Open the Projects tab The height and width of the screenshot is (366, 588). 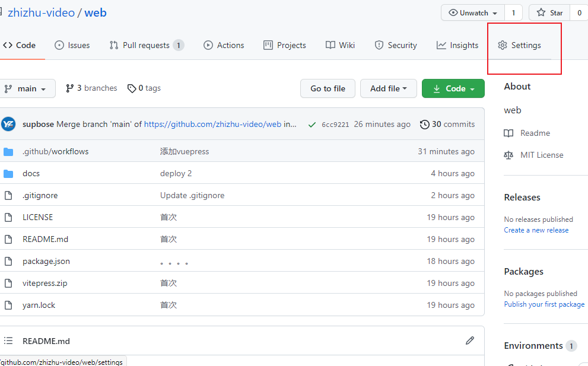point(285,45)
